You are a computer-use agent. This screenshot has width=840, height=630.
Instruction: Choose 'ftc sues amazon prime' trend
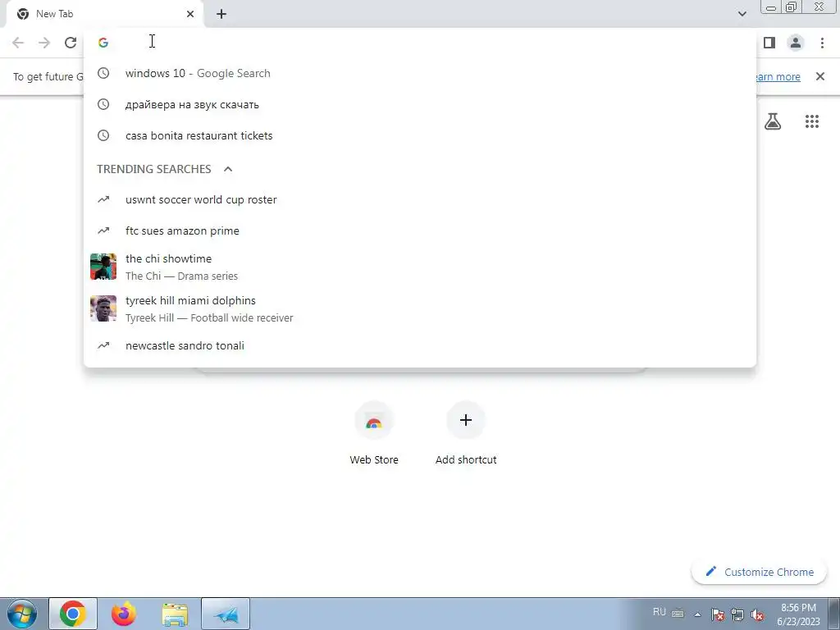click(x=420, y=231)
